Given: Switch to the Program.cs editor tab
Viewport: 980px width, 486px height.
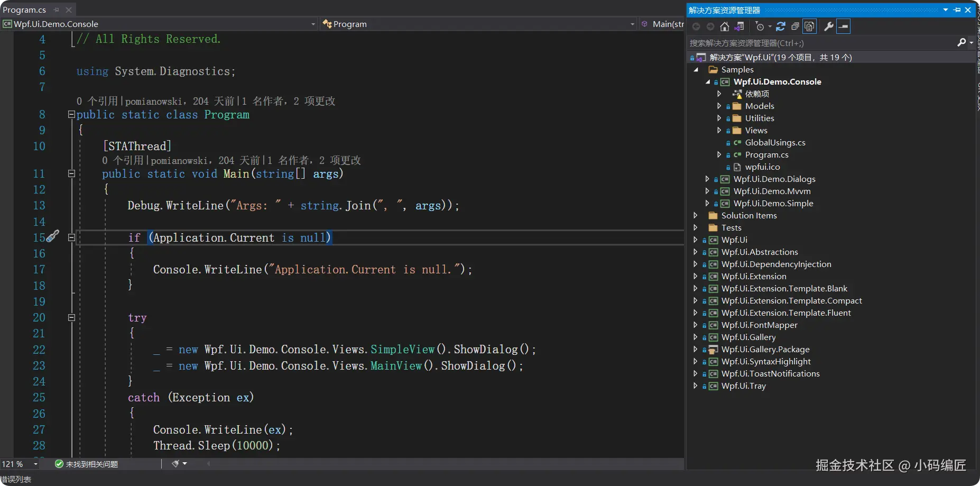Looking at the screenshot, I should (24, 10).
